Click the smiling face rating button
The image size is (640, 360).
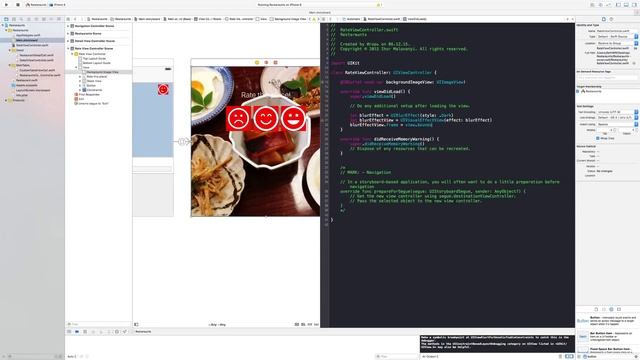pos(266,118)
